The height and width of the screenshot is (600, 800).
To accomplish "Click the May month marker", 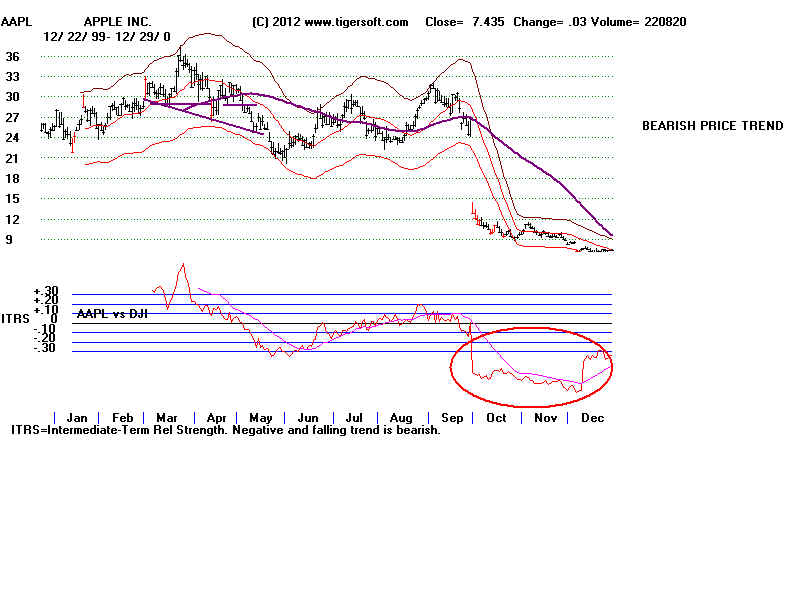I will (261, 417).
